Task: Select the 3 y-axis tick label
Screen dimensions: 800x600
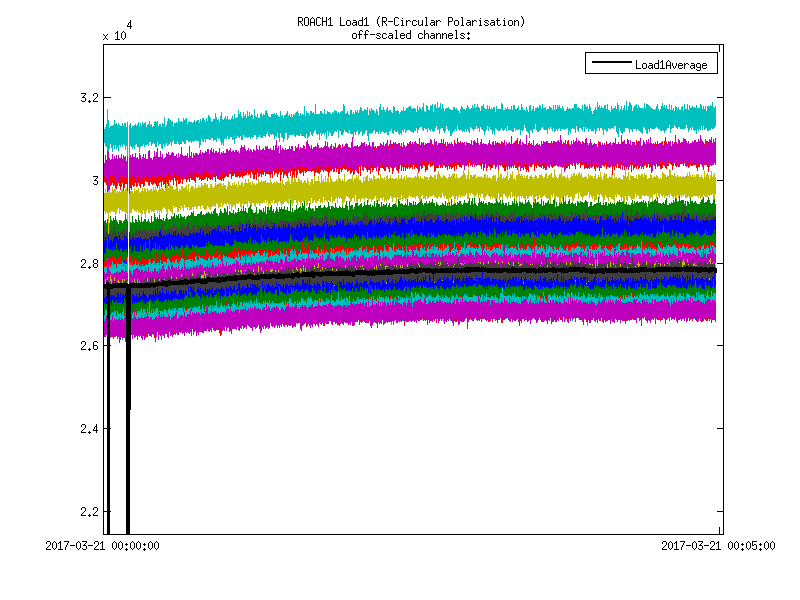Action: tap(94, 181)
